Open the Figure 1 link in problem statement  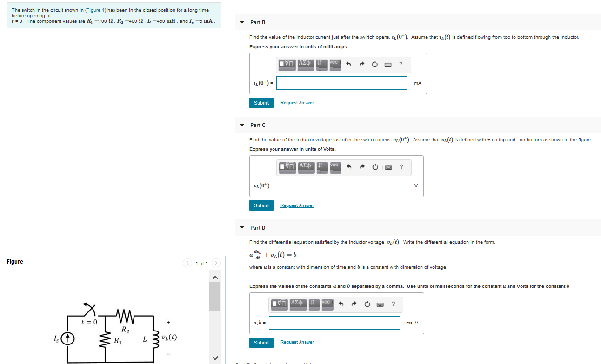[96, 10]
